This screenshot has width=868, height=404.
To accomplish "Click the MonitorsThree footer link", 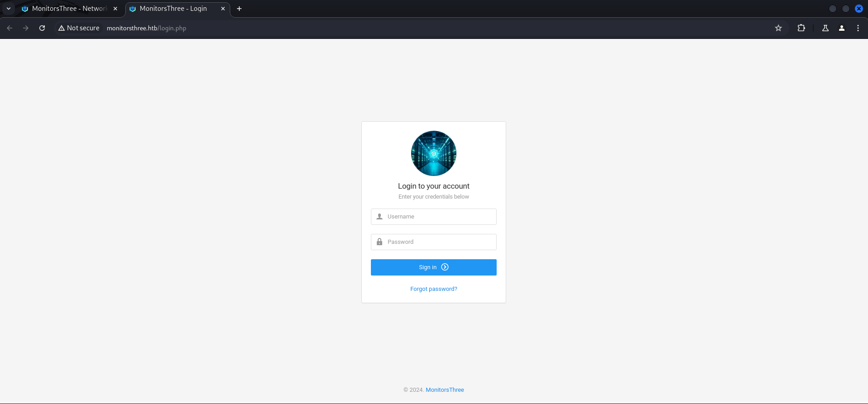I will 445,390.
